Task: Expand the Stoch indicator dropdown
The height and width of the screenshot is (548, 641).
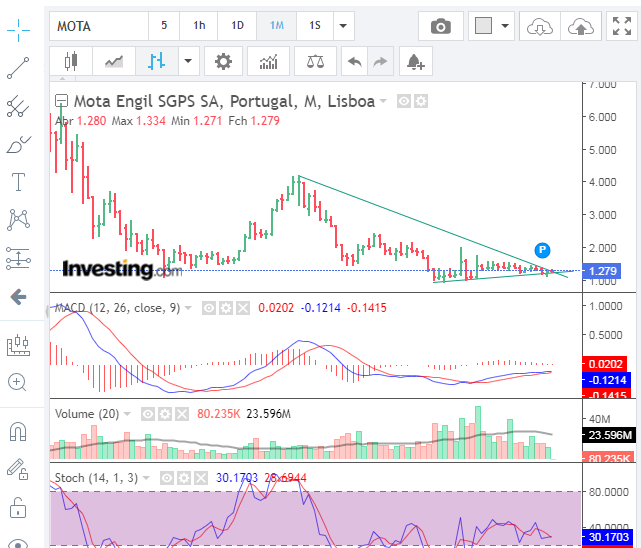Action: click(x=146, y=478)
